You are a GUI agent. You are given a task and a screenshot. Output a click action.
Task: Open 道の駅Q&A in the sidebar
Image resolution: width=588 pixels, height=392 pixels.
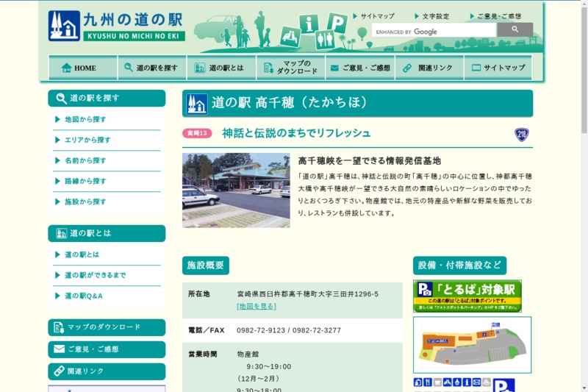83,296
